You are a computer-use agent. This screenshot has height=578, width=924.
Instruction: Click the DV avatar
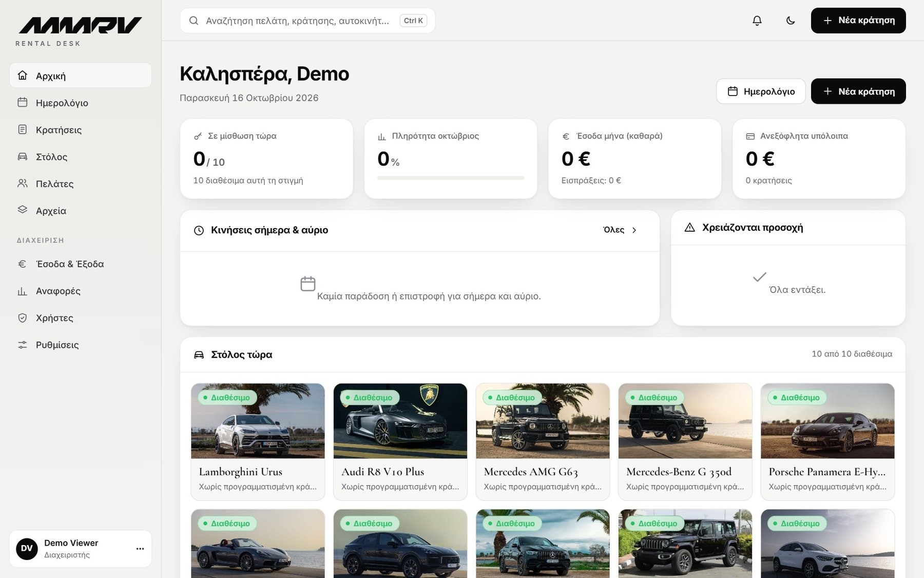pos(27,549)
